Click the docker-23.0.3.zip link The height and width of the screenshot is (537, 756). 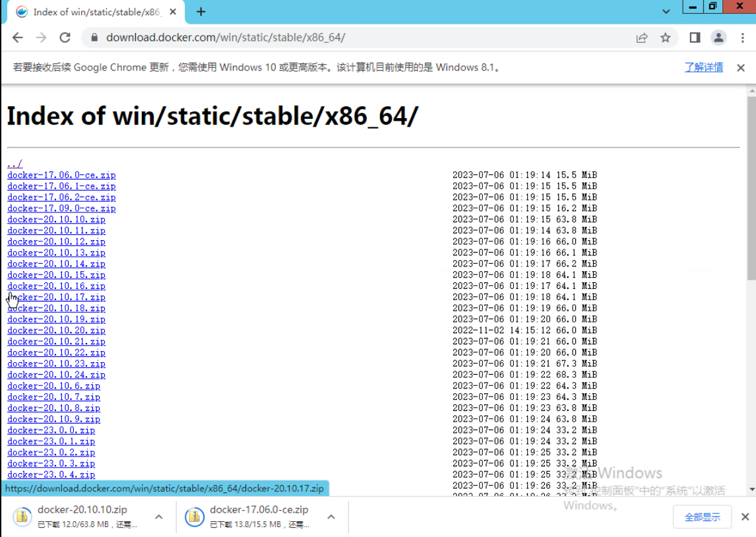pyautogui.click(x=51, y=463)
